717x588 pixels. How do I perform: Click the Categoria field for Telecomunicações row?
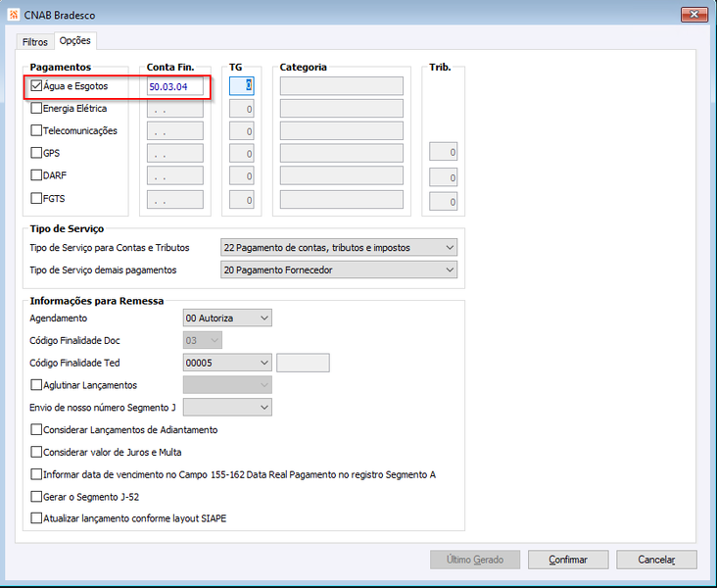point(342,131)
